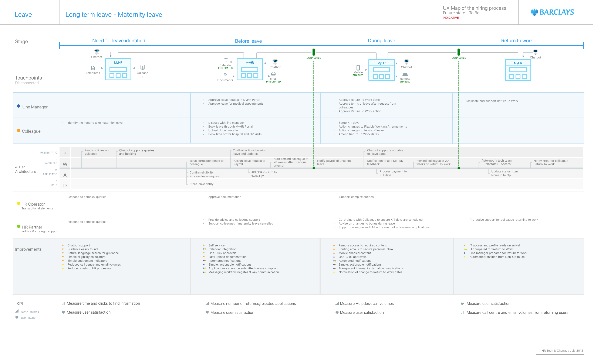Click the green HR Partner dot
Image resolution: width=594 pixels, height=364 pixels.
tap(18, 226)
